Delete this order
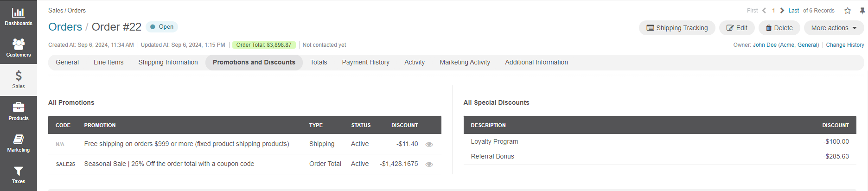The height and width of the screenshot is (191, 868). 779,28
